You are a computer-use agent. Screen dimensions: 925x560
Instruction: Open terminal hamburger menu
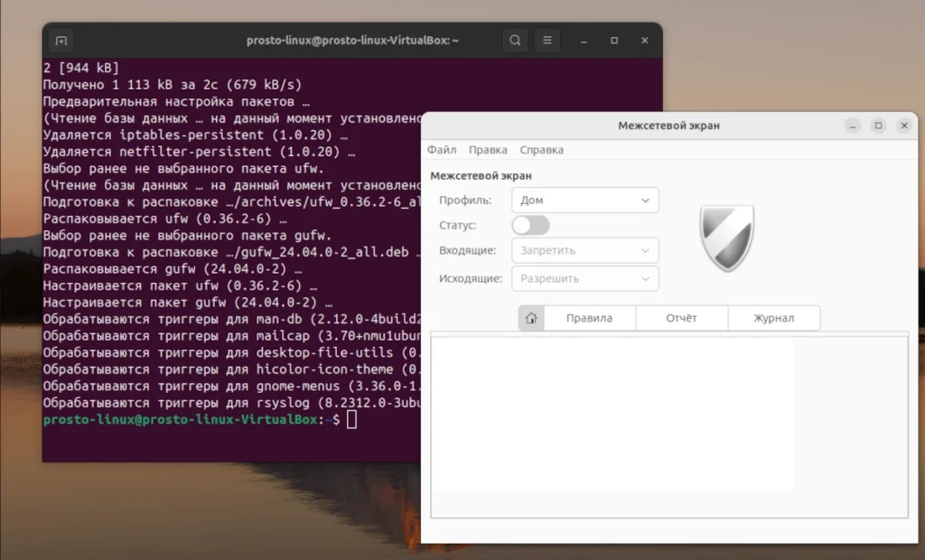(x=547, y=40)
